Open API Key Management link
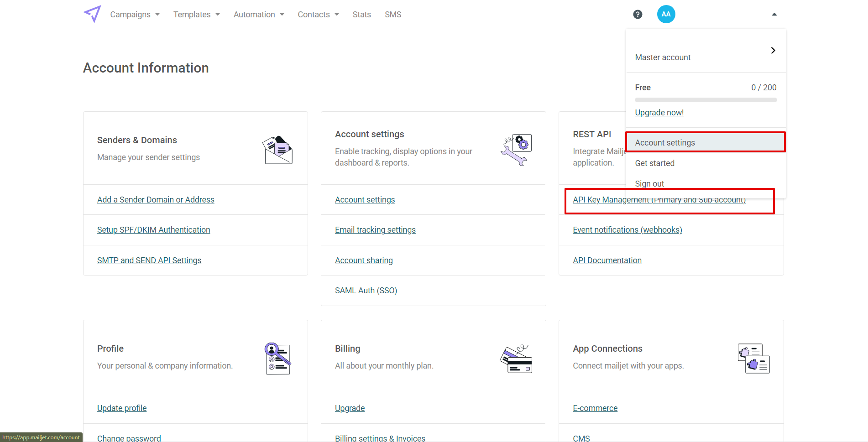This screenshot has height=442, width=868. tap(659, 200)
